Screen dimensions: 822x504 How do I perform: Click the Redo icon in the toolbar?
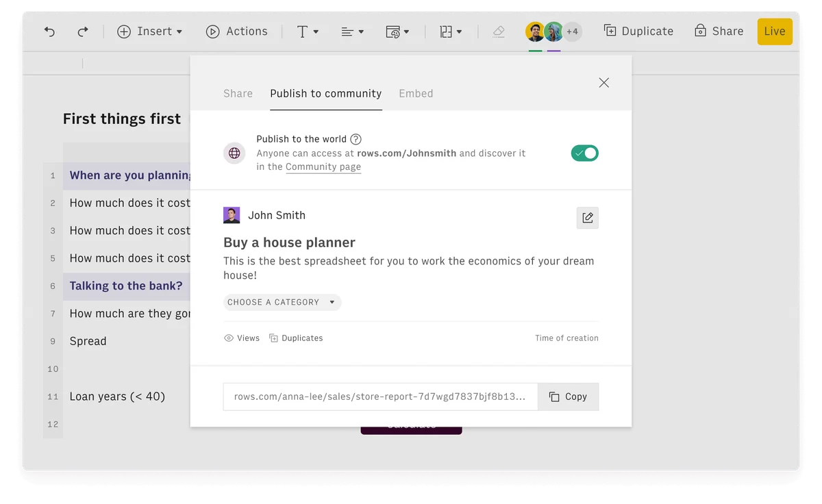pos(82,31)
